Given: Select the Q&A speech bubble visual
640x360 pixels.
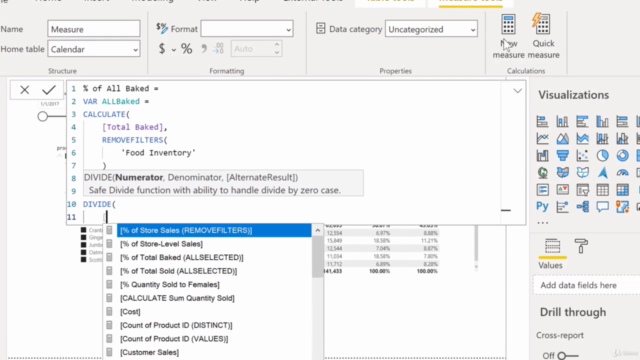Looking at the screenshot, I should click(x=602, y=207).
